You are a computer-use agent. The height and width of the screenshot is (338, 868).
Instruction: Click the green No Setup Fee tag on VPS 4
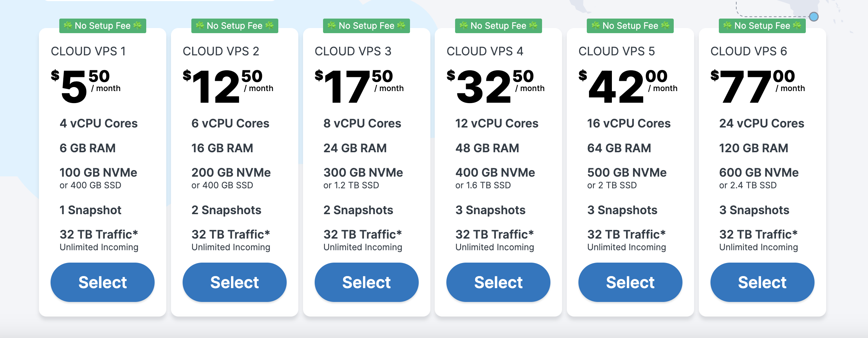pyautogui.click(x=498, y=26)
